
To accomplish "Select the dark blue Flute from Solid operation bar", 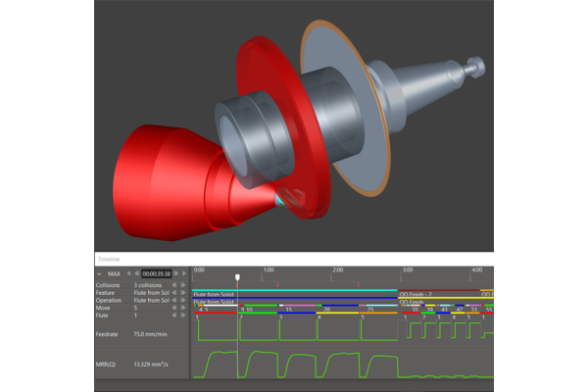I will pyautogui.click(x=295, y=298).
